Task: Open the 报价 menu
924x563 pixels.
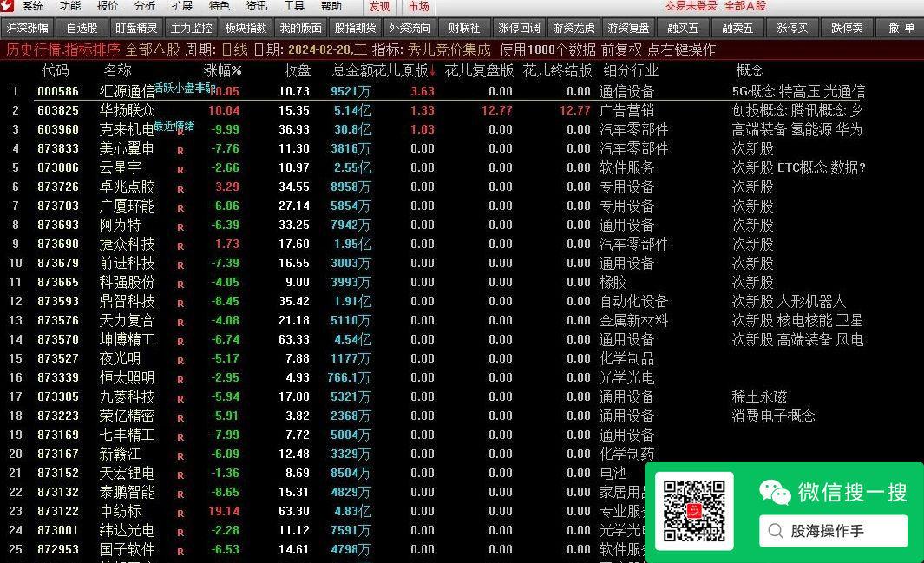Action: (x=108, y=6)
